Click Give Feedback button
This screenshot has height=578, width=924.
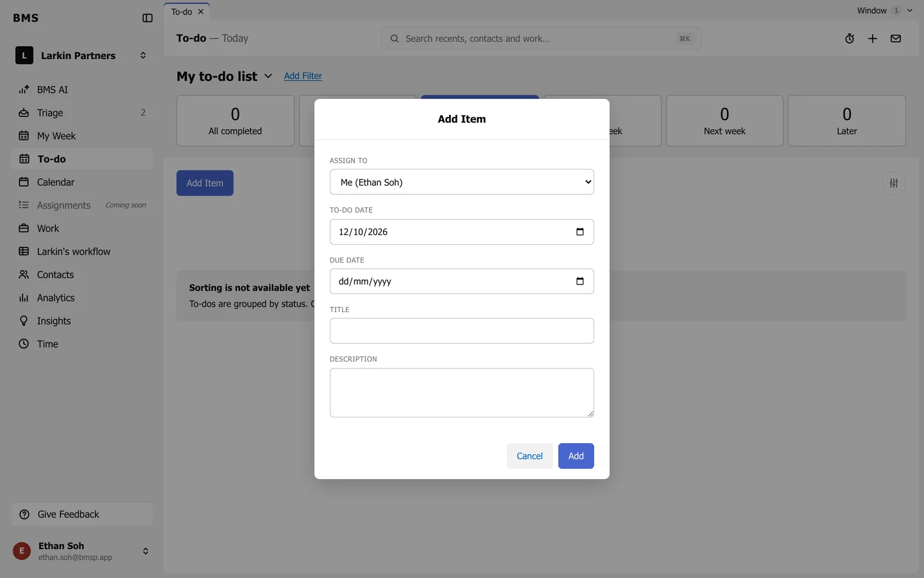point(81,514)
